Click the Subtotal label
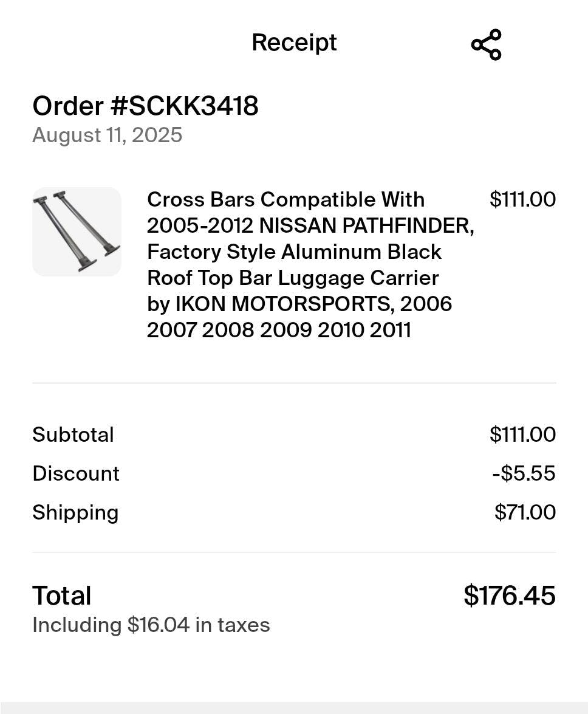588x714 pixels. pyautogui.click(x=73, y=434)
